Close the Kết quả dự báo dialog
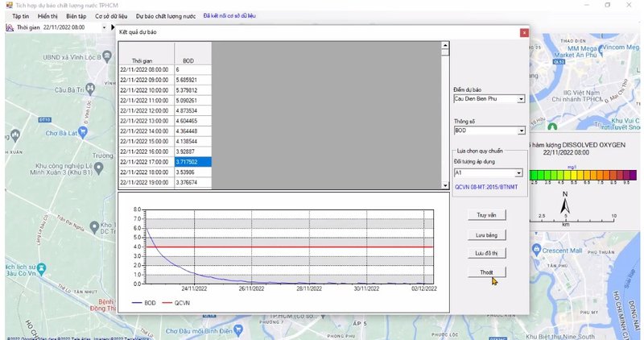Viewport: 644px width, 340px height. (x=524, y=32)
